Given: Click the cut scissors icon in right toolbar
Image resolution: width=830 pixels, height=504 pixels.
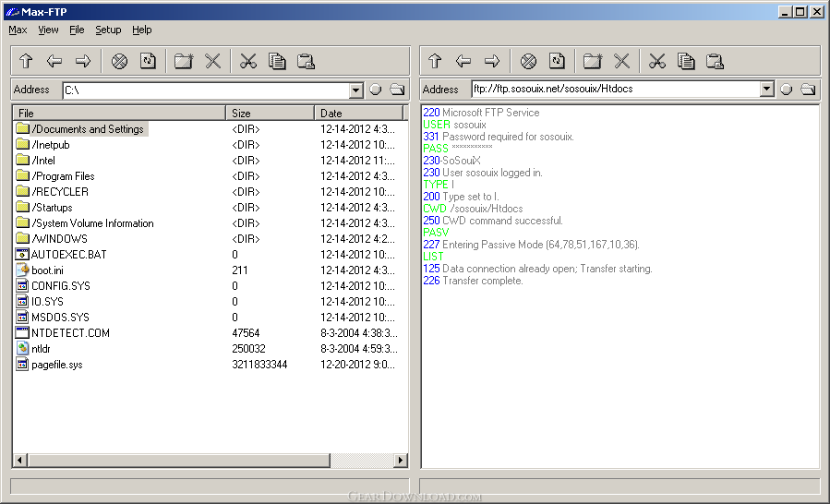Looking at the screenshot, I should (657, 62).
